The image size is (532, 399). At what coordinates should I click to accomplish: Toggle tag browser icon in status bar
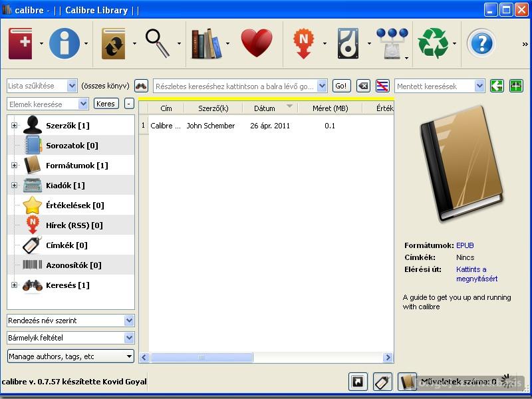click(382, 382)
